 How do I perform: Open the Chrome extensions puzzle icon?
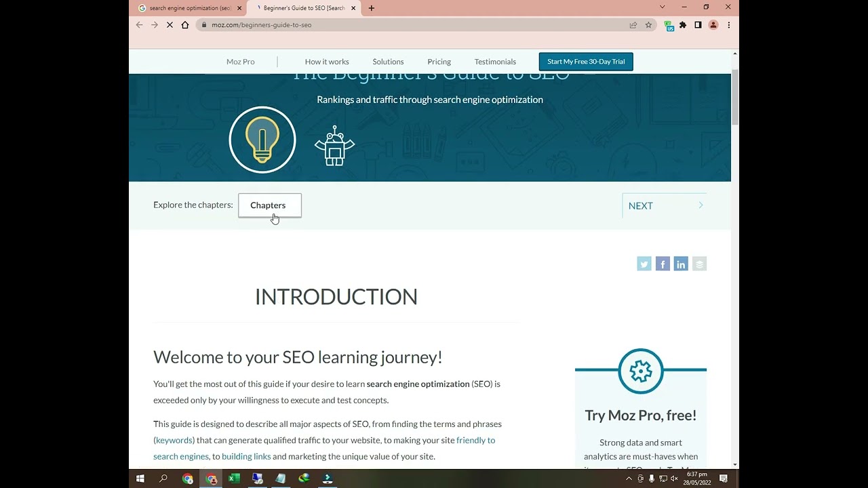(683, 25)
